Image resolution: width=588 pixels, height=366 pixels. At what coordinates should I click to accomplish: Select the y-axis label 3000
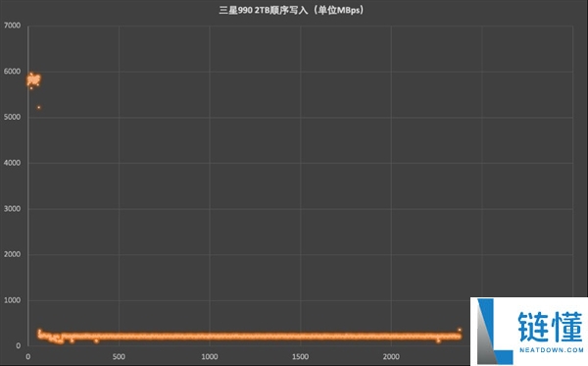point(12,209)
